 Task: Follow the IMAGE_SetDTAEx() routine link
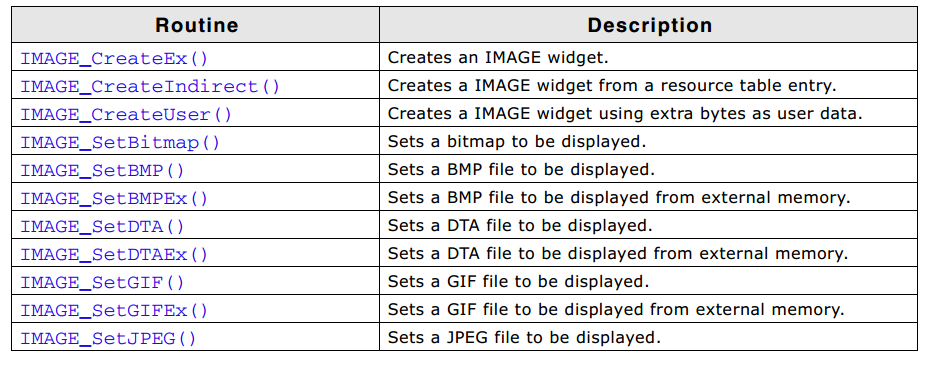114,254
